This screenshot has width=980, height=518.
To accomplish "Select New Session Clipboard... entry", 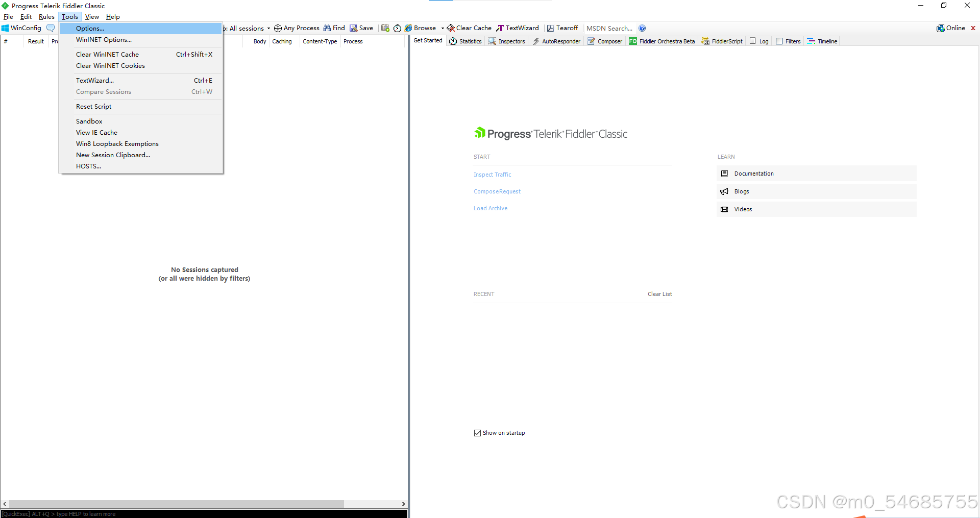I will point(141,155).
